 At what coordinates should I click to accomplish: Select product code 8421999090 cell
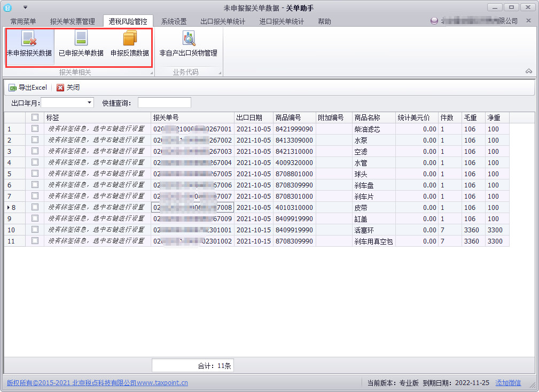[294, 129]
